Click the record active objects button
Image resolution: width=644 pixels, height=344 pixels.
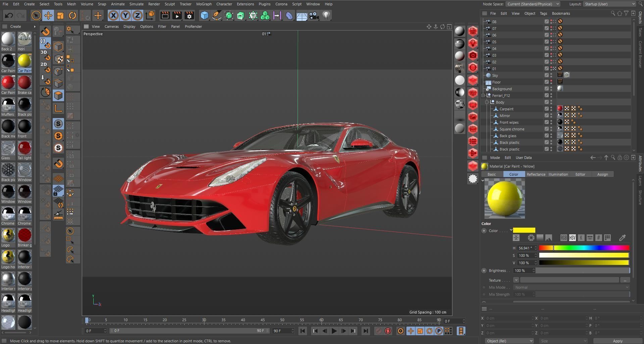(x=379, y=331)
